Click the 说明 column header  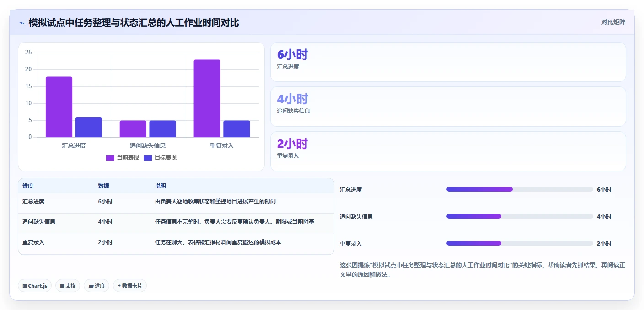click(x=161, y=186)
